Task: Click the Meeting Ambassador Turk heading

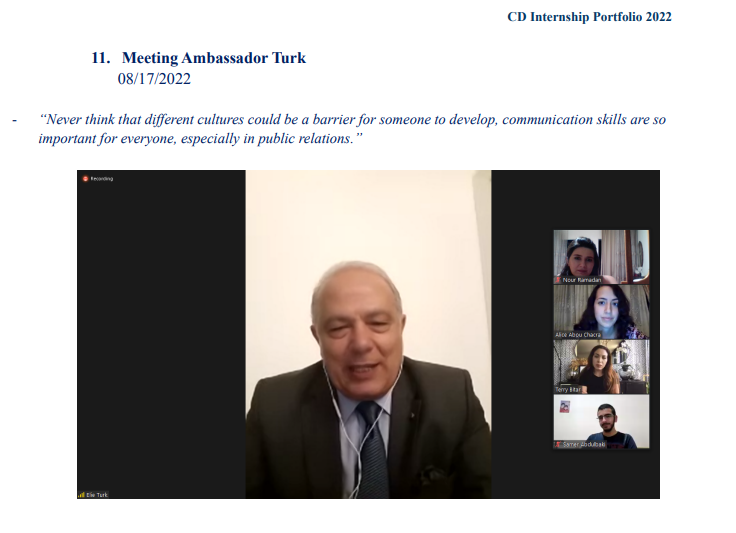Action: point(214,58)
